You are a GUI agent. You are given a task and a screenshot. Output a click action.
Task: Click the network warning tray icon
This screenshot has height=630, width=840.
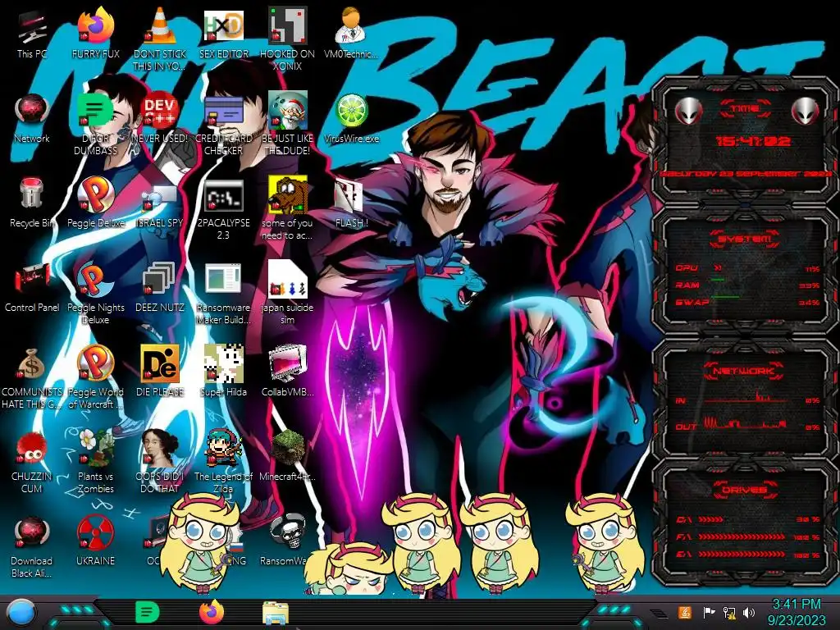click(729, 612)
